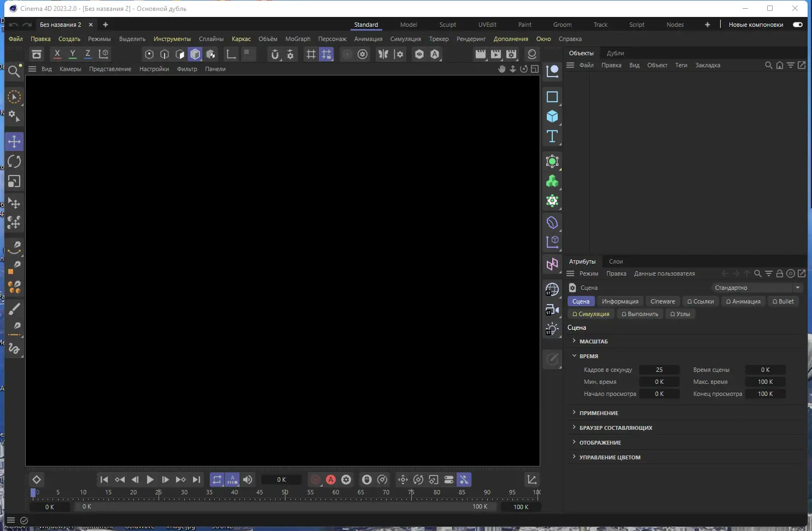Toggle Autokeying red A button
This screenshot has width=812, height=531.
pyautogui.click(x=331, y=480)
